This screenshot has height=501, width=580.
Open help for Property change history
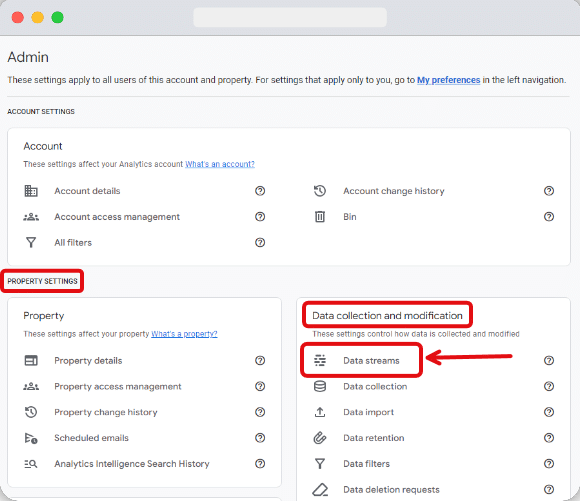pos(260,412)
